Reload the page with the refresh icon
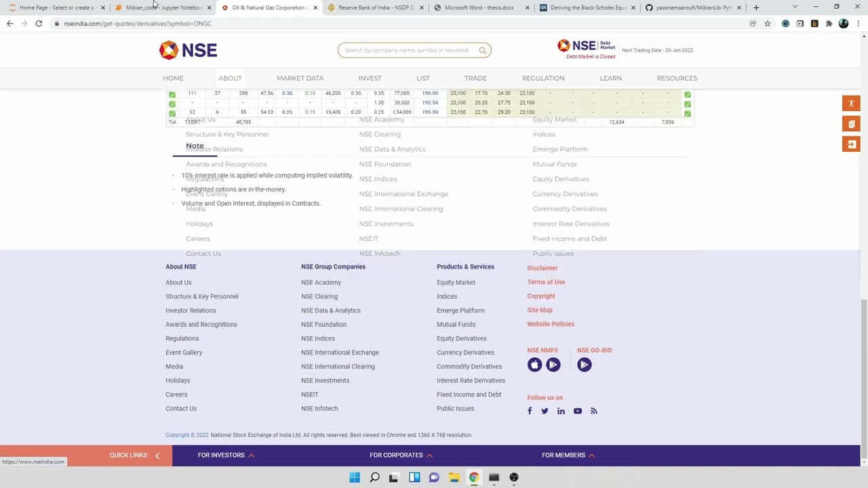The image size is (868, 488). click(39, 24)
